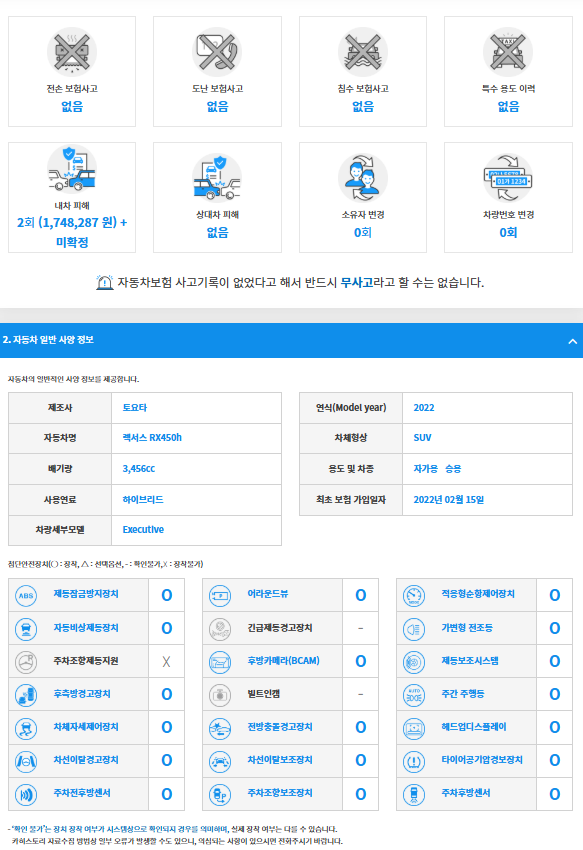Click the 자동비상제동장치 icon
Screen dimensions: 583x850
26,629
